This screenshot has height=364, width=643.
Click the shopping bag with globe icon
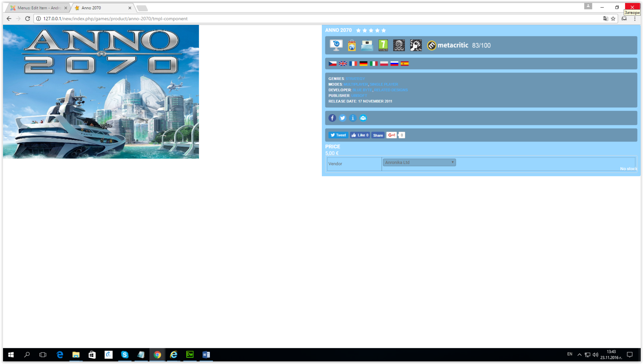352,45
